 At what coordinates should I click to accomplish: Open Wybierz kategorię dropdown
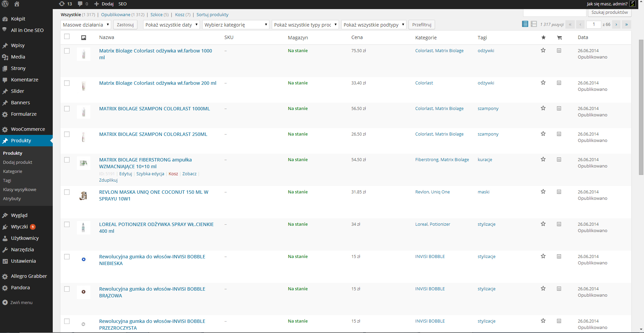coord(236,25)
